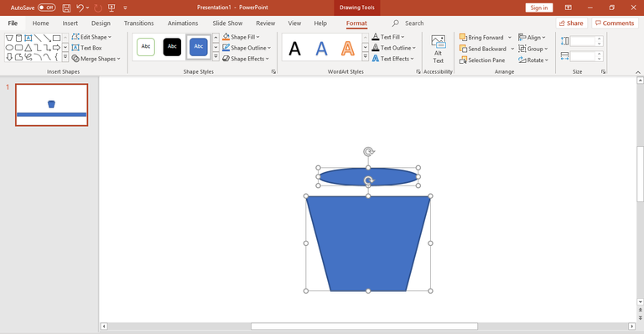Click Start From Beginning presentation icon
The image size is (644, 334).
[x=112, y=8]
